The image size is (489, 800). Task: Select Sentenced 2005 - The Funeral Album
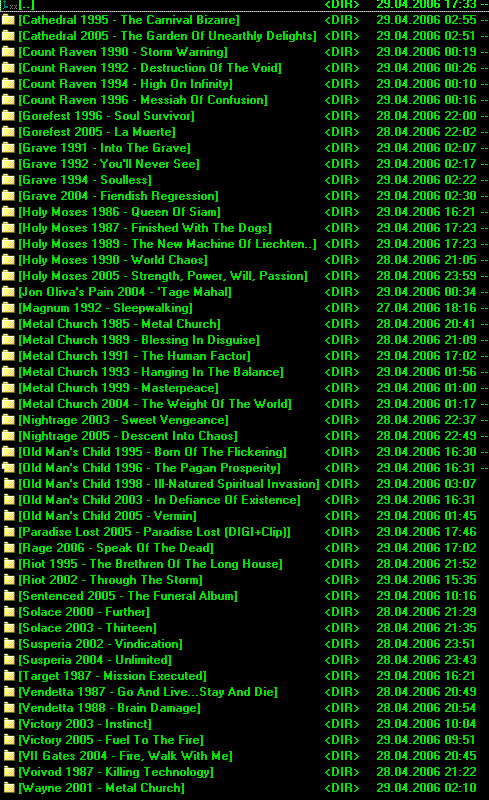(128, 596)
